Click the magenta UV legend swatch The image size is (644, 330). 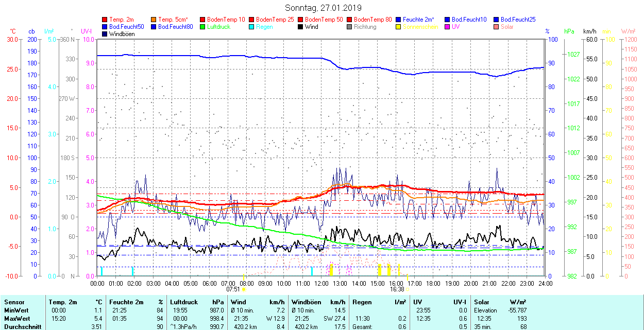click(x=448, y=27)
